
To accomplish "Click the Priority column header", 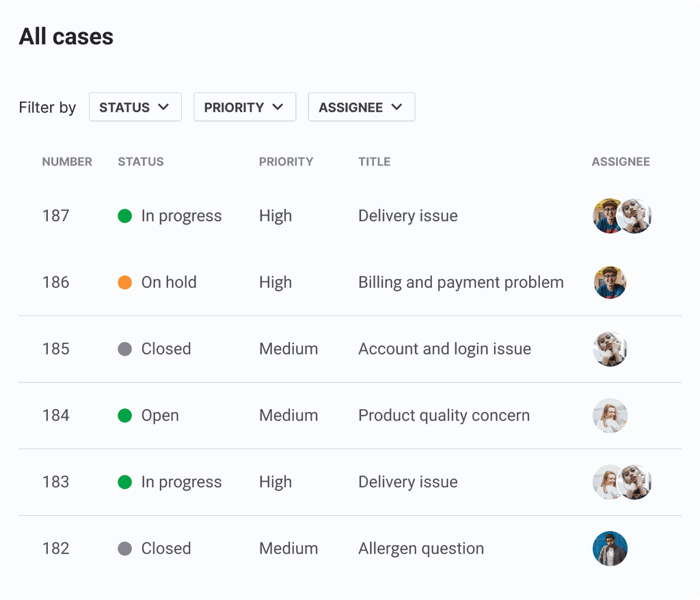I will [x=286, y=162].
